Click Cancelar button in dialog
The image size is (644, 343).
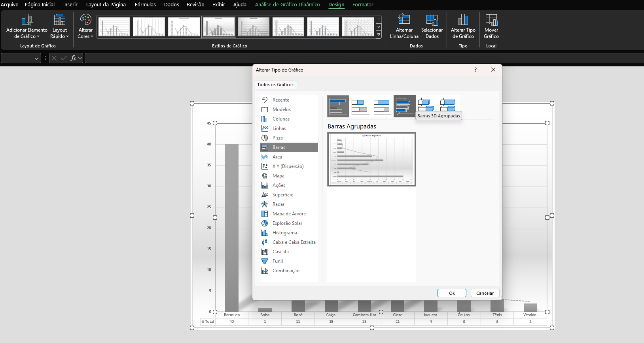tap(485, 293)
